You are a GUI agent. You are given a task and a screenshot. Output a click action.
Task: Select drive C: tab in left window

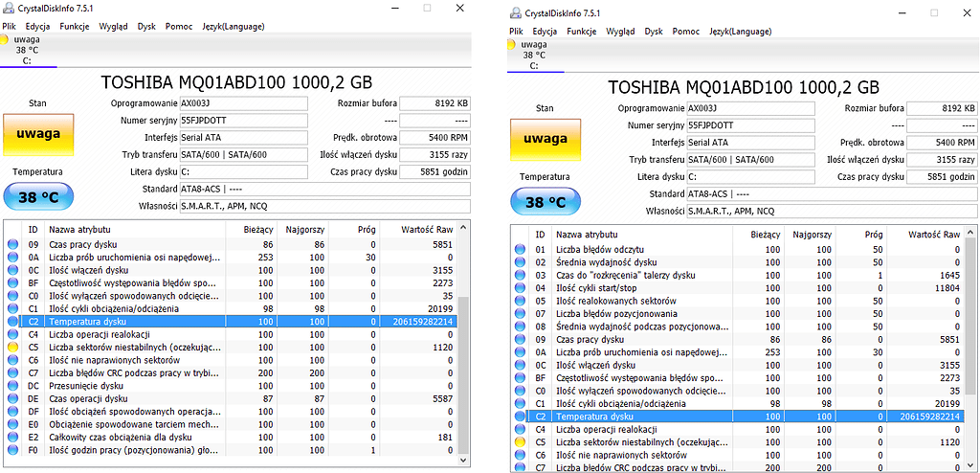(28, 51)
